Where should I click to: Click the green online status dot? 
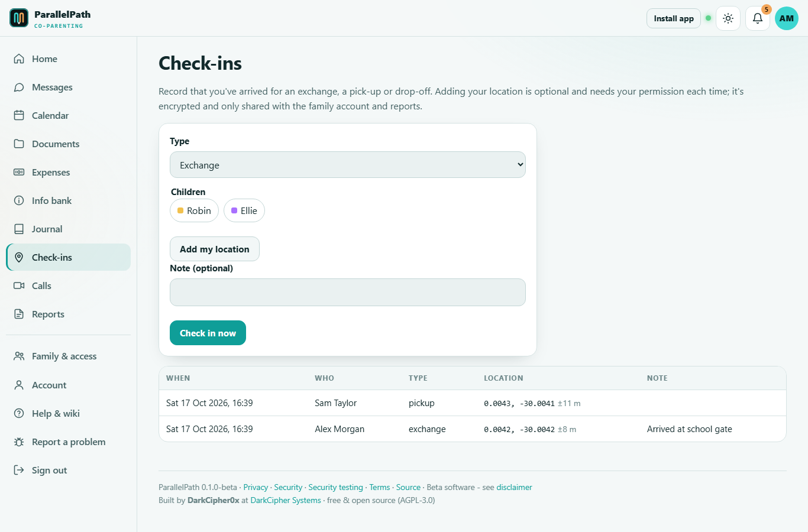pyautogui.click(x=708, y=18)
